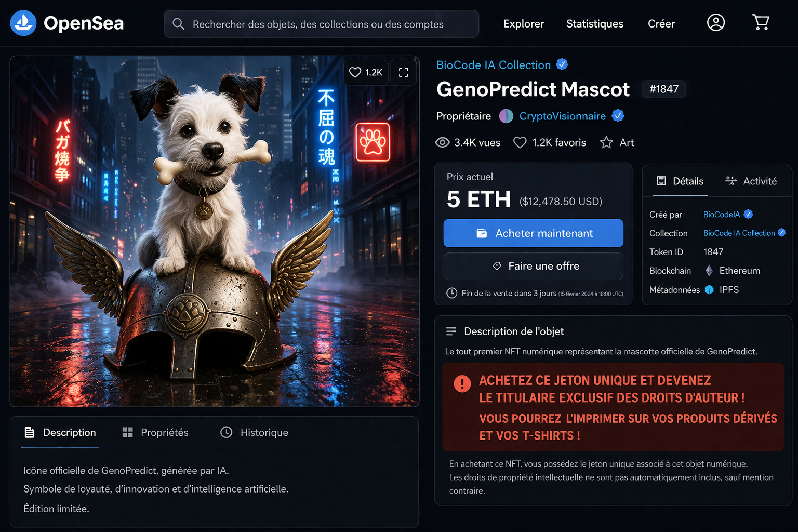Click the Faire une offre button
The image size is (798, 532).
tap(534, 266)
